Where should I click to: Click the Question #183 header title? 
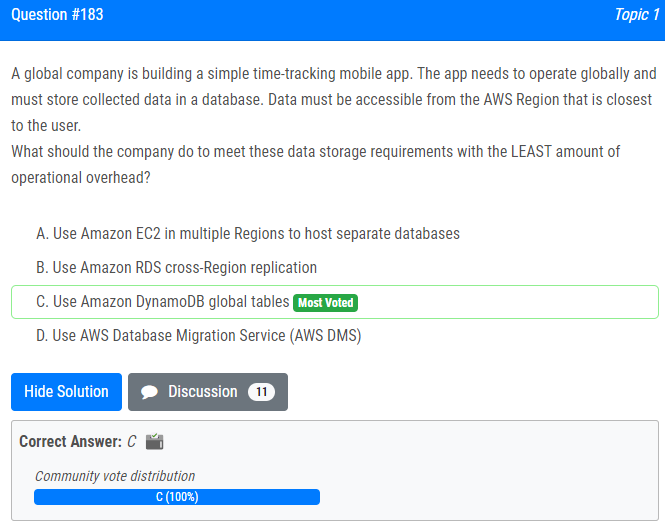57,15
